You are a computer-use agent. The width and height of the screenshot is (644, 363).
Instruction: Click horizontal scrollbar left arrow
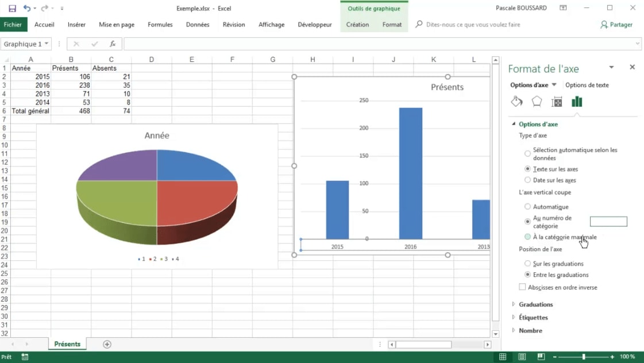coord(392,345)
